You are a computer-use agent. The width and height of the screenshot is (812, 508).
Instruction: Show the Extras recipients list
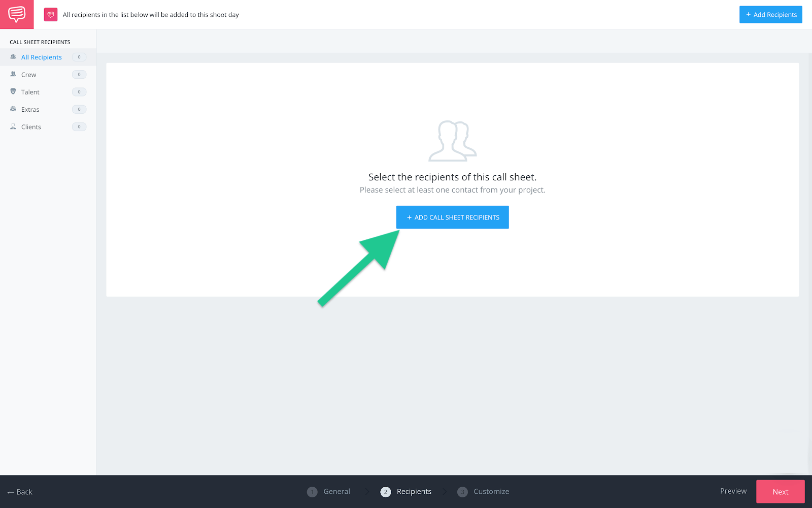point(48,109)
